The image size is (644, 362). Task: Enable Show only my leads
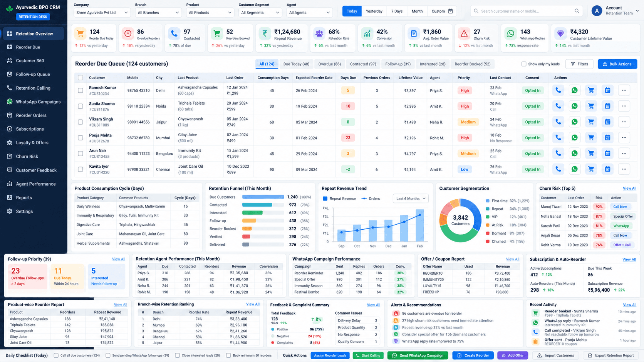click(524, 64)
